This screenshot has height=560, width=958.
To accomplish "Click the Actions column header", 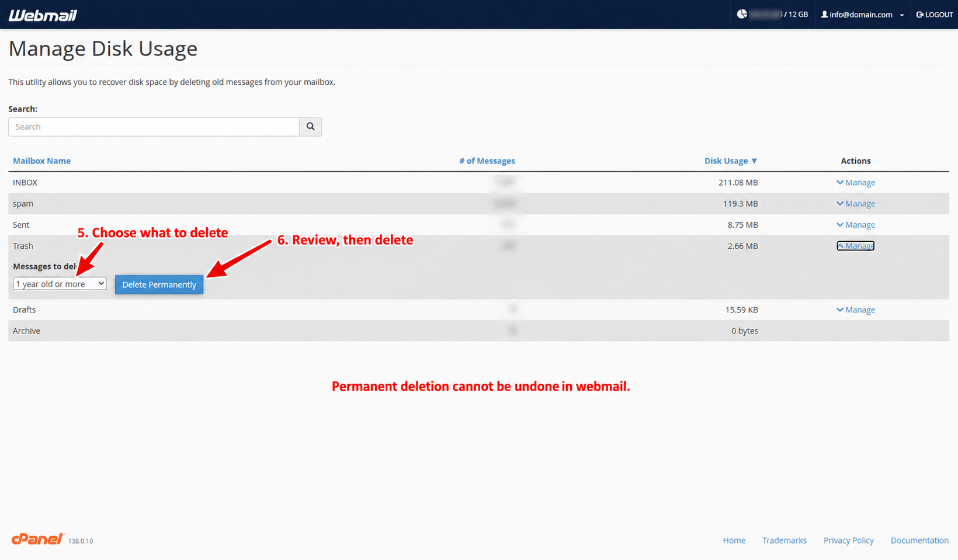I will [x=856, y=161].
